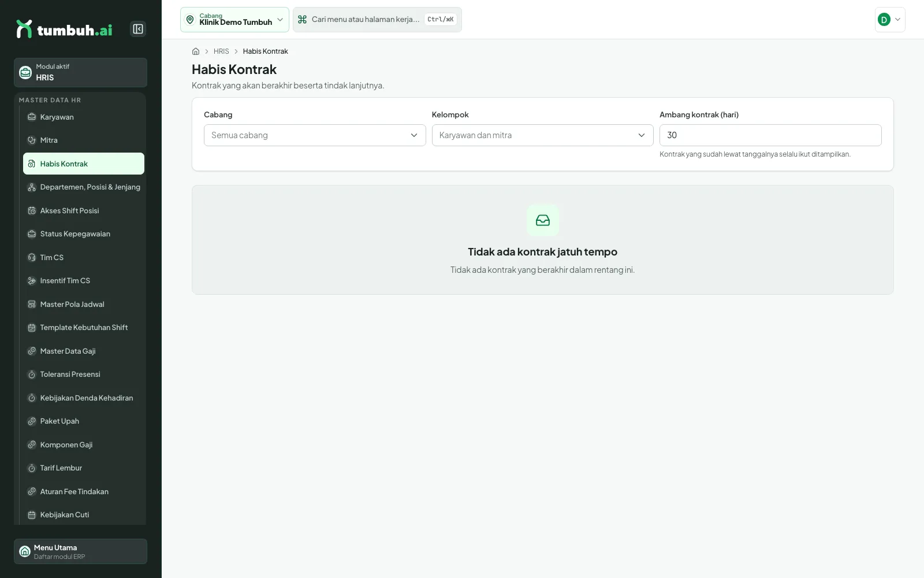Click the Karyawan menu icon
This screenshot has width=924, height=578.
[x=32, y=117]
